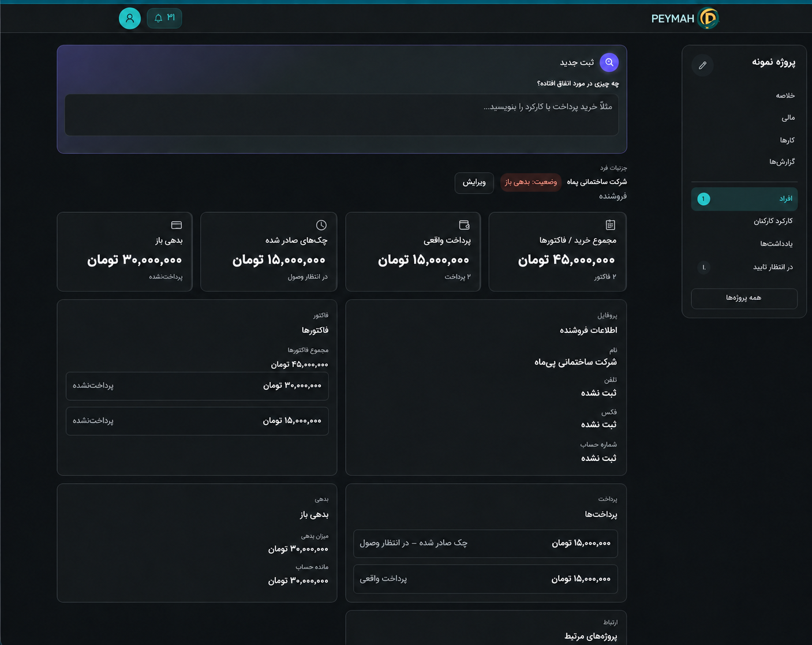Screen dimensions: 812x645
Task: Click the invoice icon on مجموع خرید / فاکتورها card
Action: click(x=611, y=225)
